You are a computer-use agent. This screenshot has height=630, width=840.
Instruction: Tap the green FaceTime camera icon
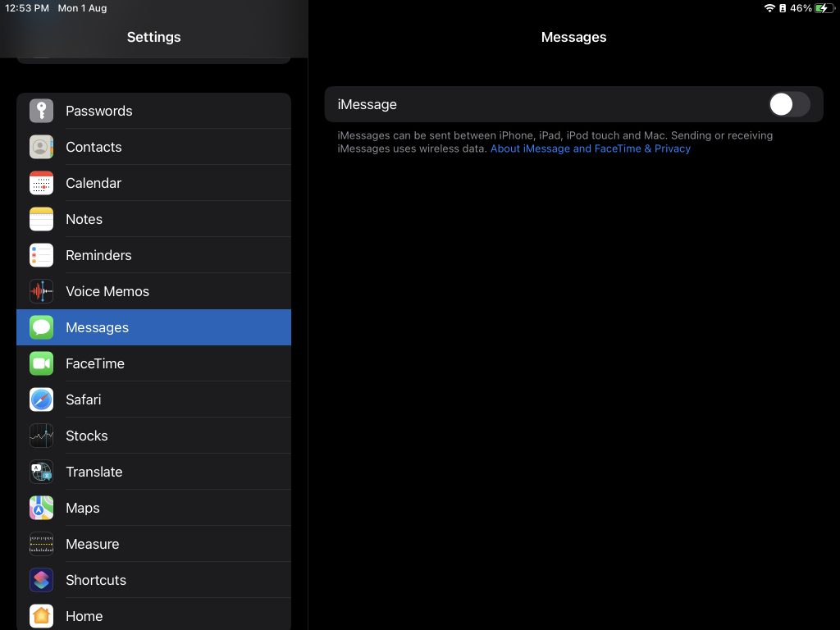[x=41, y=363]
